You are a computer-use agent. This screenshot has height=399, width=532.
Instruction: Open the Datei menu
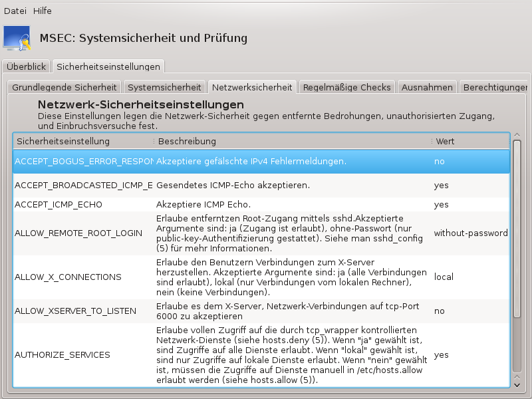(15, 11)
